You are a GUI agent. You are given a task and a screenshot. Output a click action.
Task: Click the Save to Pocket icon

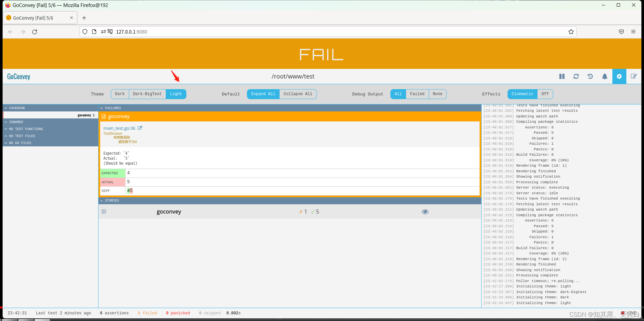[x=621, y=32]
